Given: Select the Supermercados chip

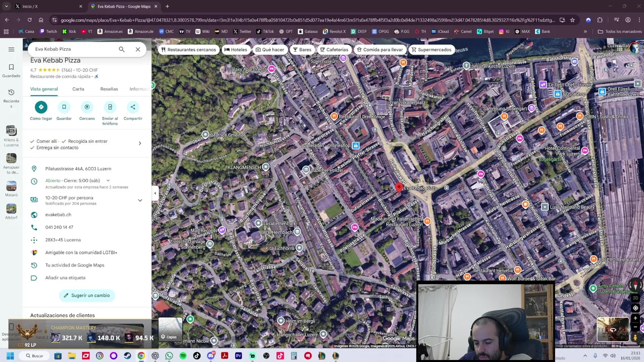Looking at the screenshot, I should click(431, 50).
